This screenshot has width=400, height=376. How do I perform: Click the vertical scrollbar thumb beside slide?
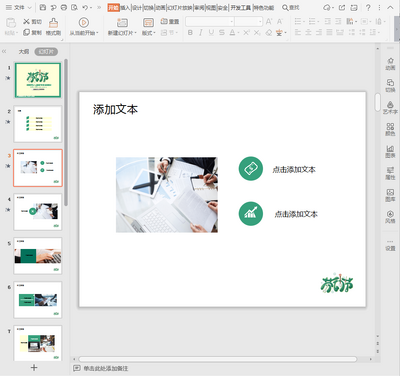click(x=377, y=102)
